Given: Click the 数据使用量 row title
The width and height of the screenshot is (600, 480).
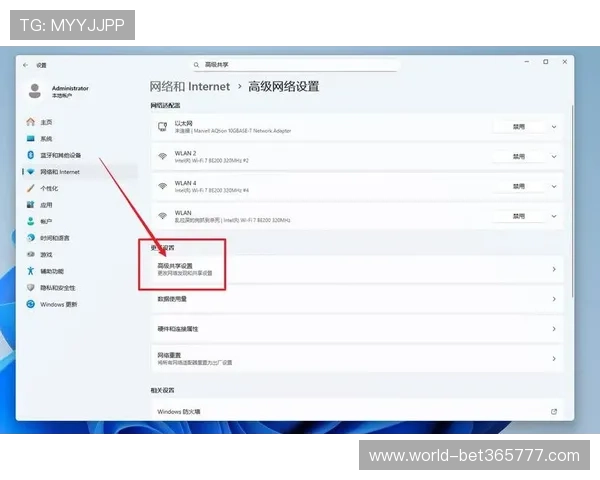Looking at the screenshot, I should point(172,299).
